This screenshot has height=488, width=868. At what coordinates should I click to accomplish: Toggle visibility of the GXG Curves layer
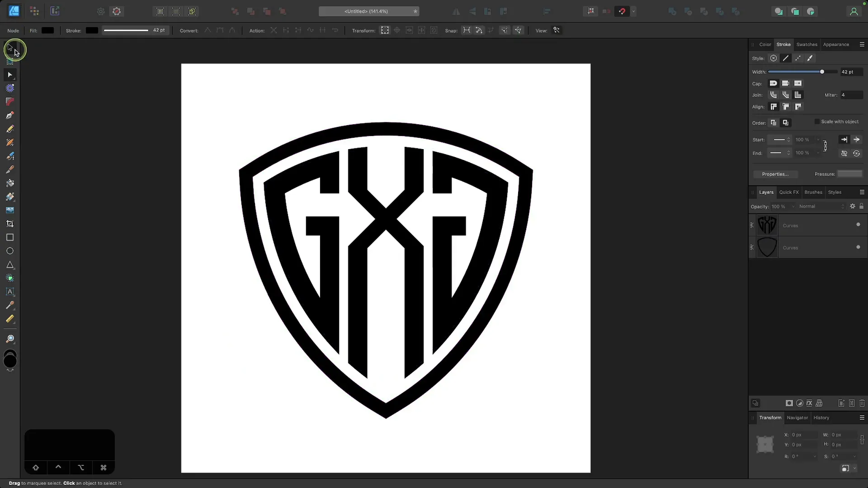tap(858, 224)
